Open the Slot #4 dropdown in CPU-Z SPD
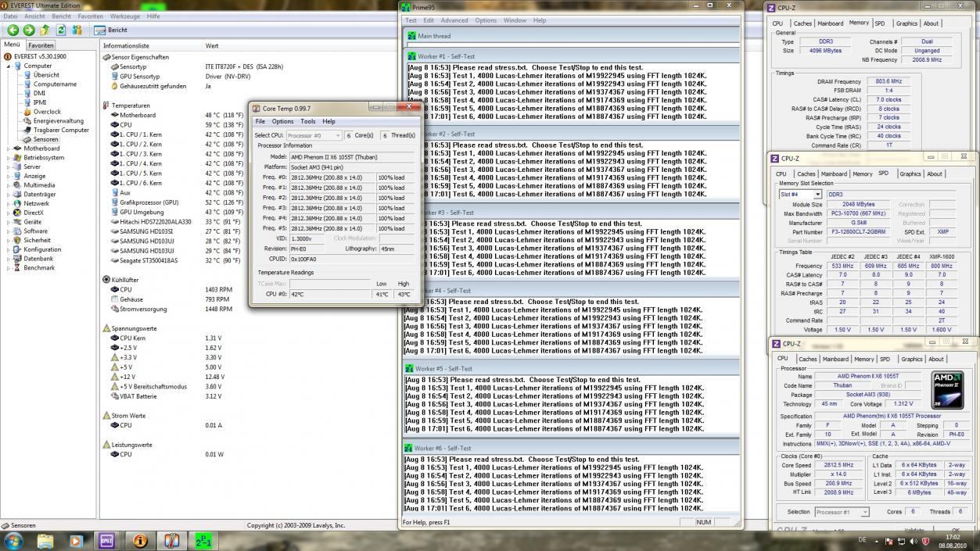 pyautogui.click(x=800, y=195)
